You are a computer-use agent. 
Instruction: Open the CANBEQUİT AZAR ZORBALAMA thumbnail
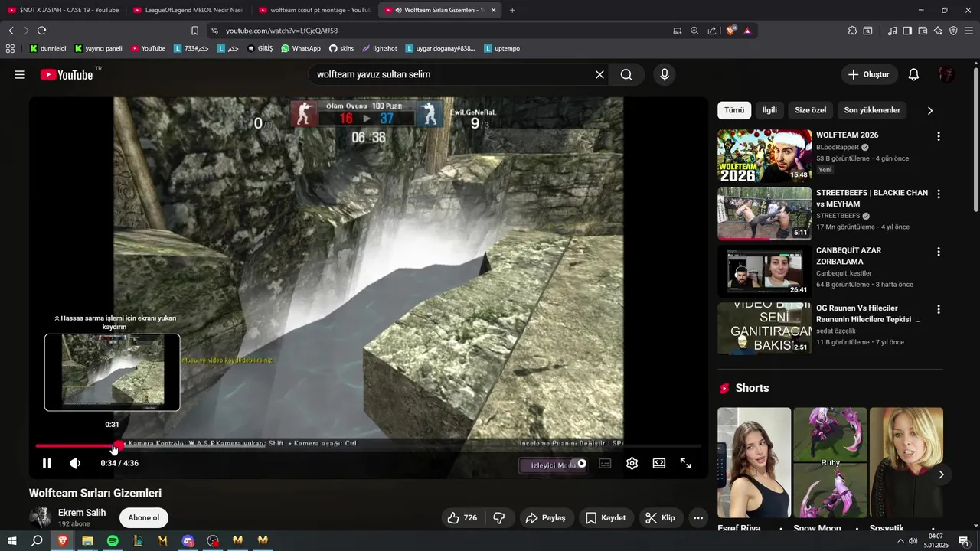click(764, 271)
